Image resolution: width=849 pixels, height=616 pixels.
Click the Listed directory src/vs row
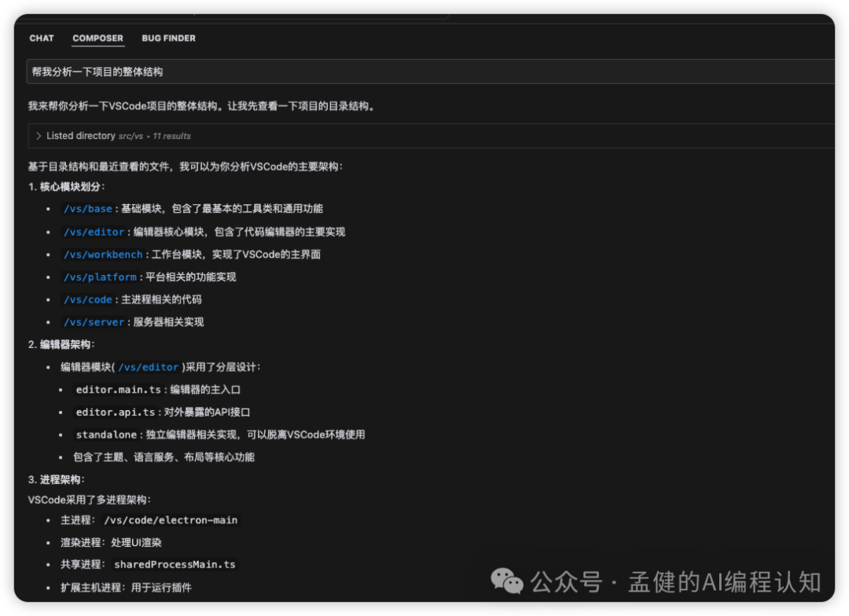(x=430, y=136)
